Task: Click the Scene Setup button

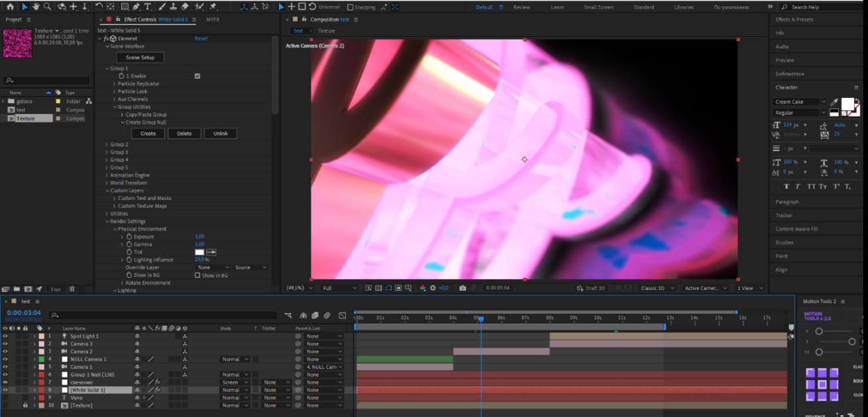Action: pyautogui.click(x=140, y=58)
